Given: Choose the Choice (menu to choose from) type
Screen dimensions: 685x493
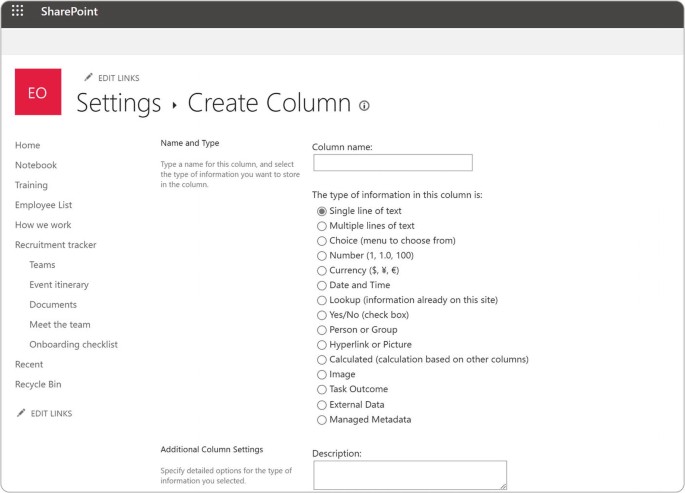Looking at the screenshot, I should [322, 241].
